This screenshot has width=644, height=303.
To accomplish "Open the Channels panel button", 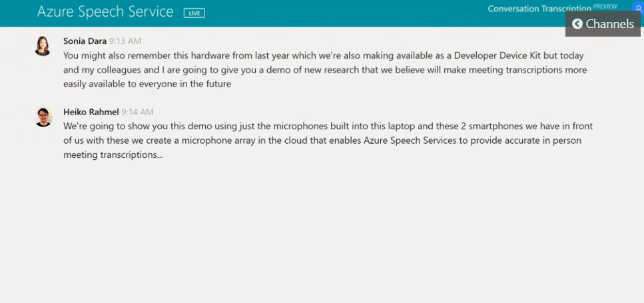I will pos(603,24).
